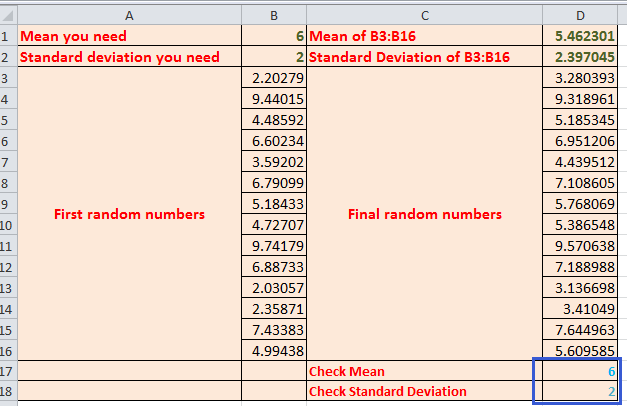The height and width of the screenshot is (406, 627).
Task: Select cell with value 4.99438
Action: [x=274, y=350]
